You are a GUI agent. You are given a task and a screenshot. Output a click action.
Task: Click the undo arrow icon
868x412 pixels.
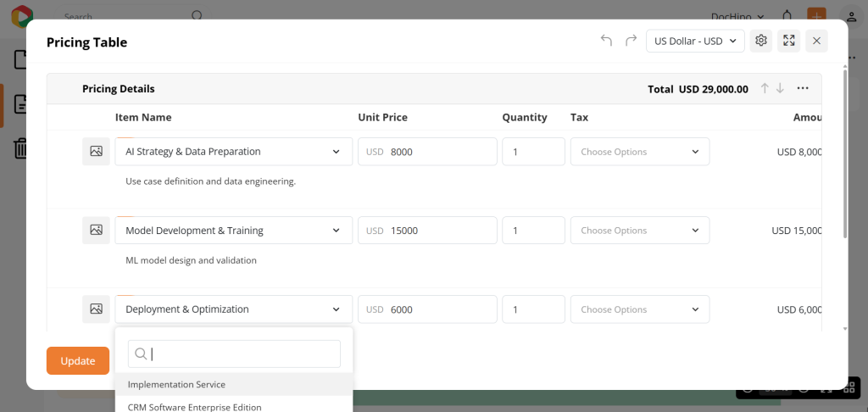coord(606,41)
